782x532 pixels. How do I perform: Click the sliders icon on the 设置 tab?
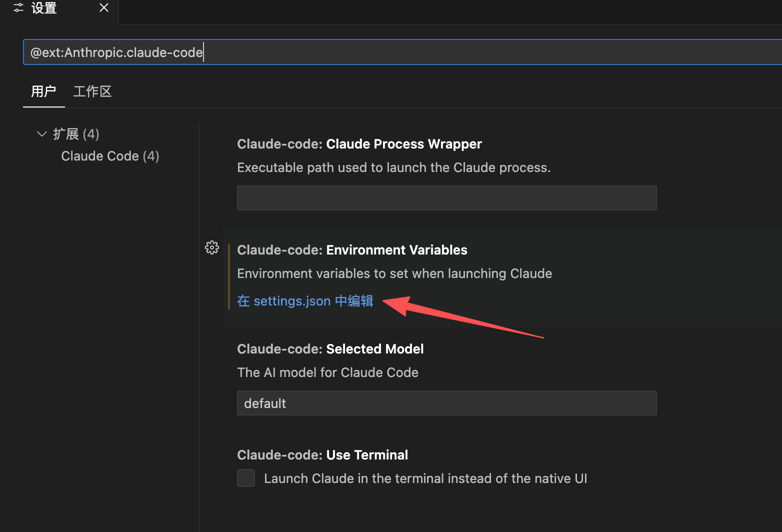click(x=18, y=8)
